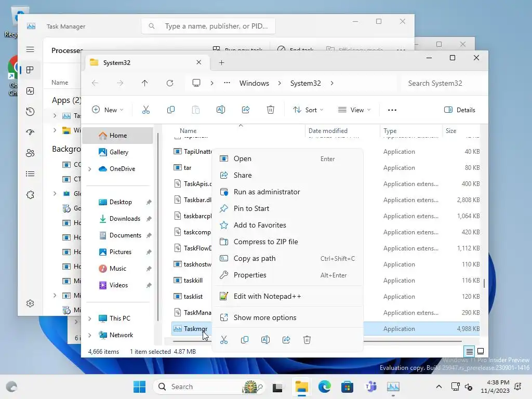Image resolution: width=532 pixels, height=399 pixels.
Task: Click Windows breadcrumb in address bar
Action: pos(254,83)
